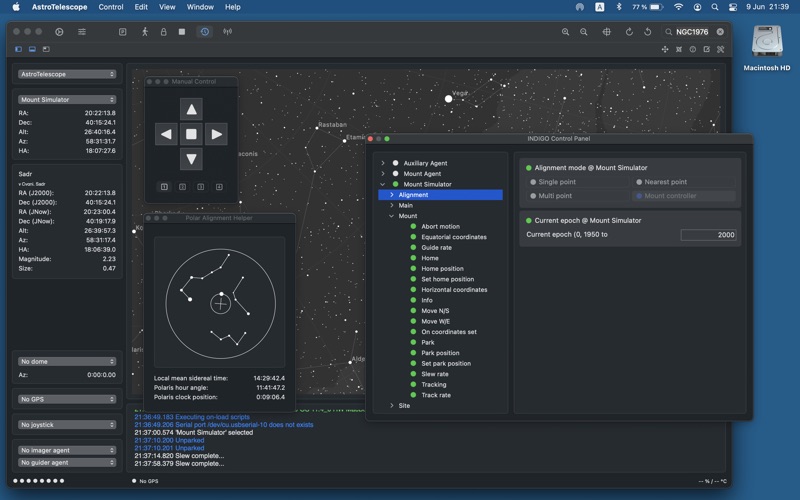Select Park position in property tree

coord(440,353)
